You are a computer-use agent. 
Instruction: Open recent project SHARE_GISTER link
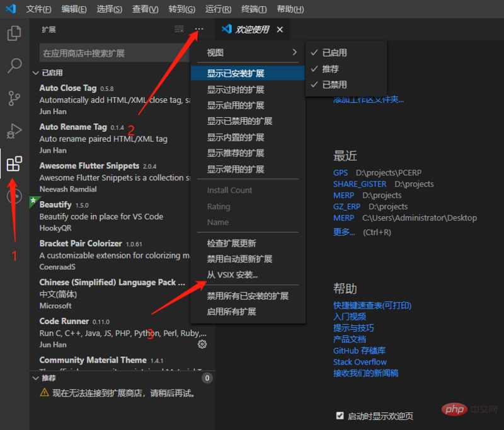coord(360,184)
